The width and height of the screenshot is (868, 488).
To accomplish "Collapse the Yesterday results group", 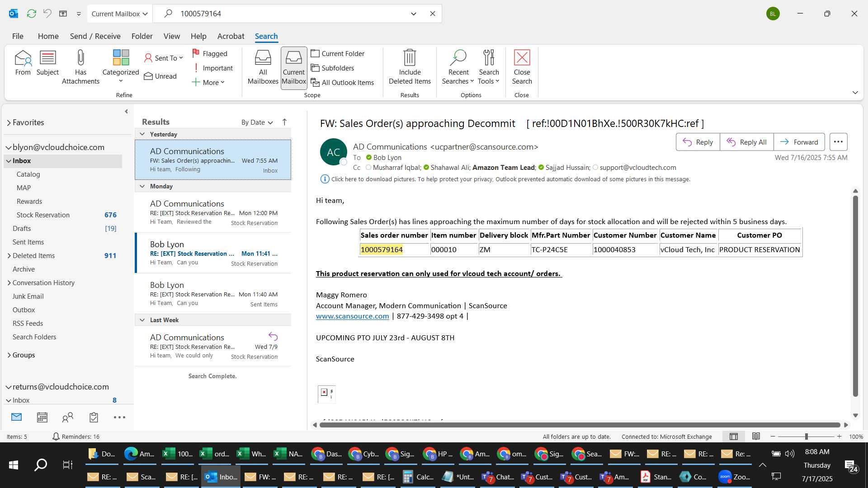I will pos(142,134).
